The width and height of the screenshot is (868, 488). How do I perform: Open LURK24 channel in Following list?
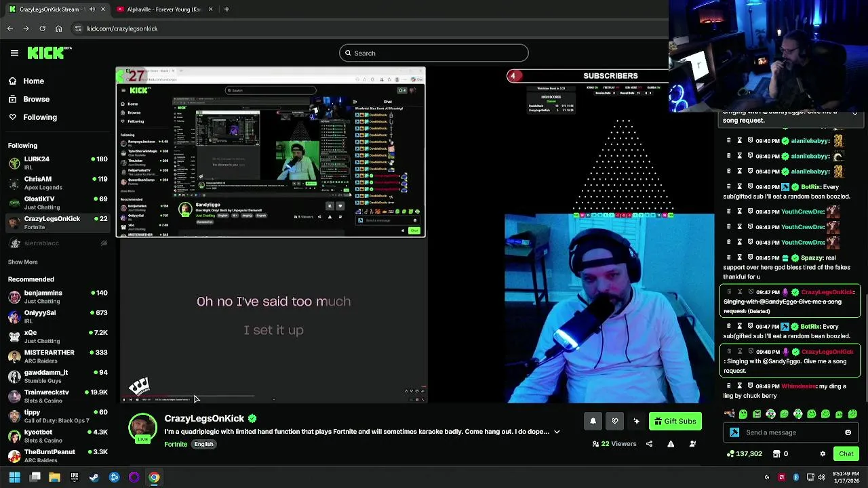pos(58,163)
